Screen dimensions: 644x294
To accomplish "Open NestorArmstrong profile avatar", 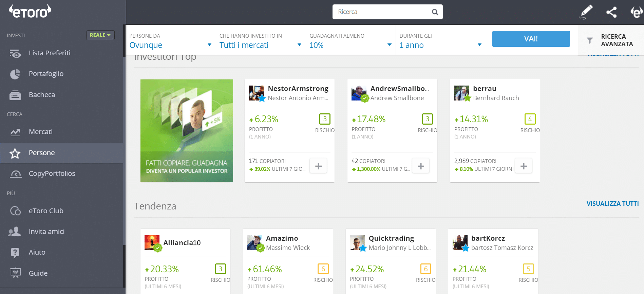I will pyautogui.click(x=257, y=93).
